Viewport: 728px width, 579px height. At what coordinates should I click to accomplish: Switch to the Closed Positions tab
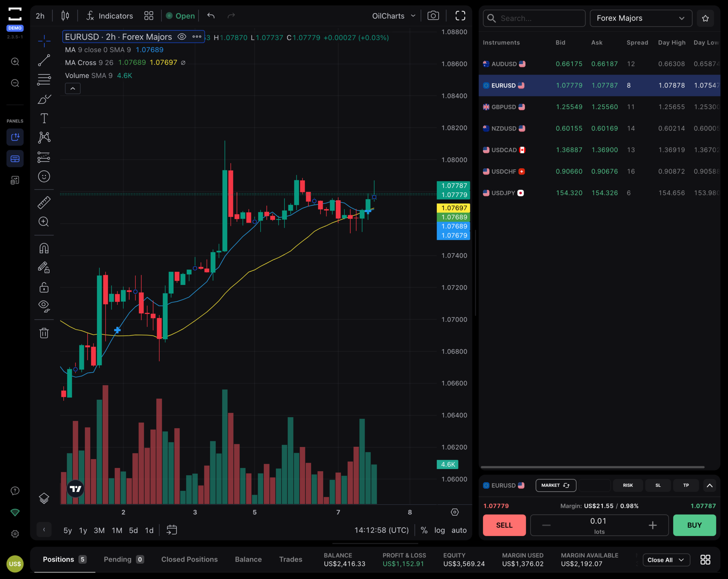pos(189,559)
